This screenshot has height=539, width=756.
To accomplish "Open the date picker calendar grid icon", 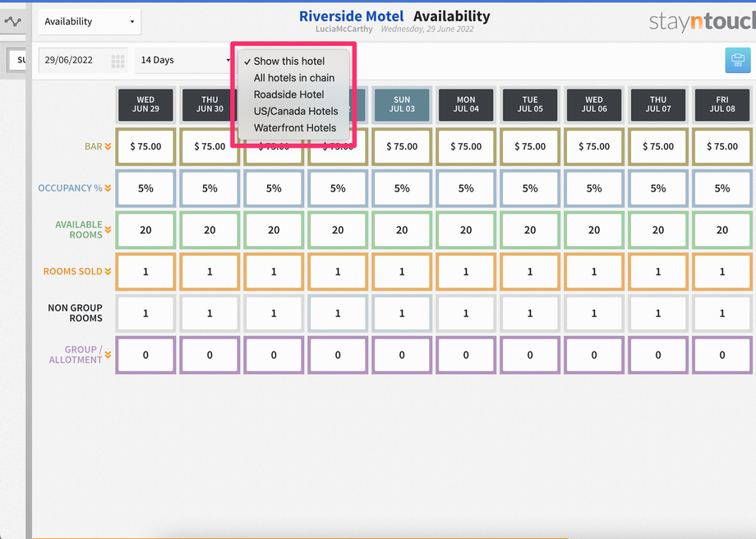I will coord(118,61).
